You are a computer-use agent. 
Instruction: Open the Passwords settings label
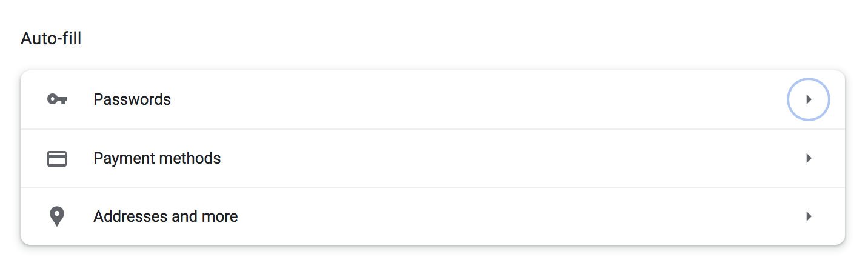coord(132,99)
